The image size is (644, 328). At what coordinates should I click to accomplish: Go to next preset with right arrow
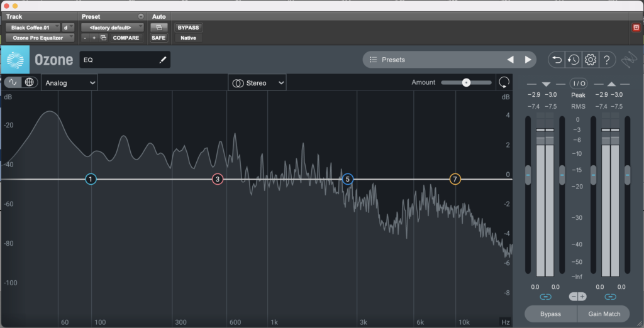[x=528, y=60]
